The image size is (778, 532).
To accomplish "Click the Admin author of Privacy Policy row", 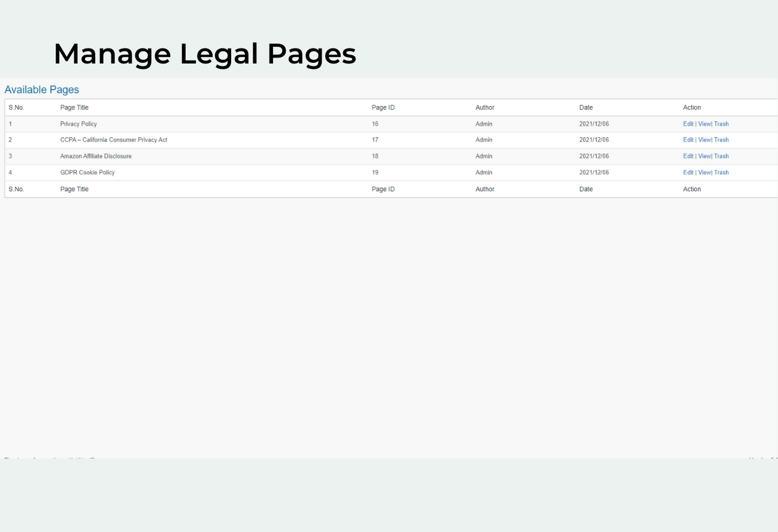I will point(484,124).
